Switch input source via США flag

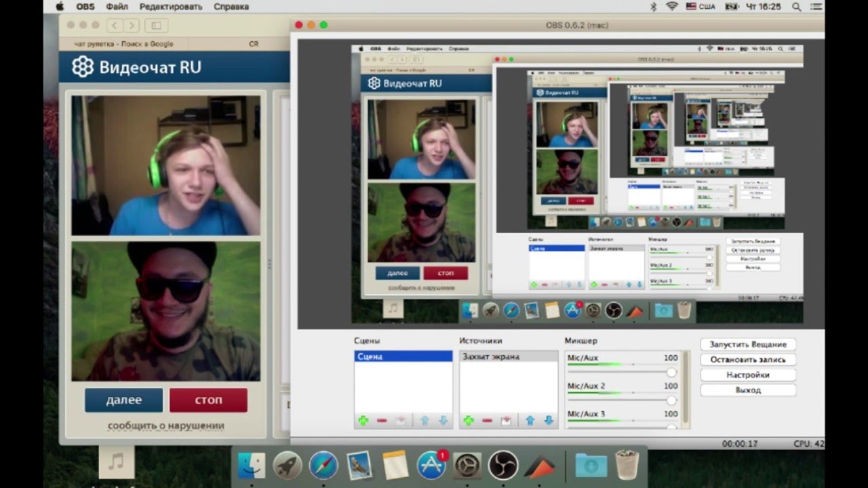[700, 6]
